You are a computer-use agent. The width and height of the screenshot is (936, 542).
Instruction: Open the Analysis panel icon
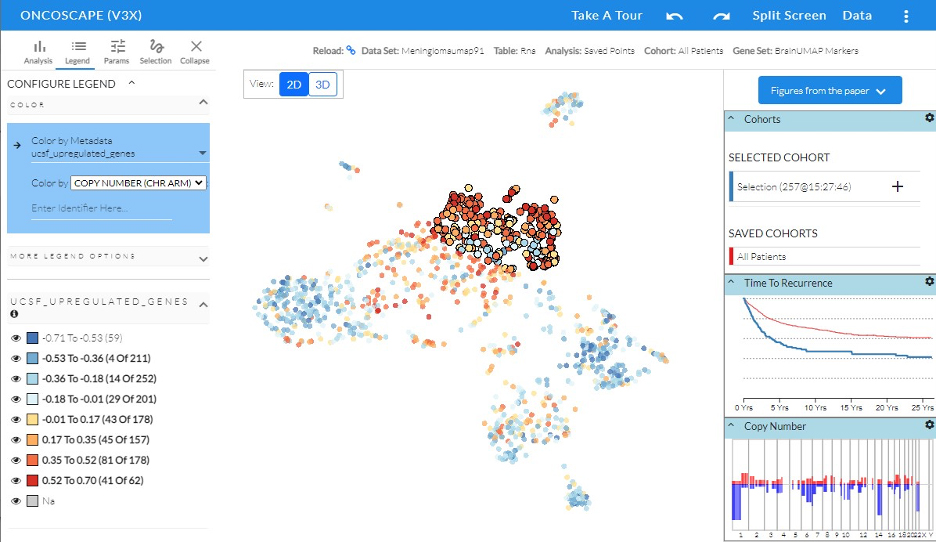39,51
